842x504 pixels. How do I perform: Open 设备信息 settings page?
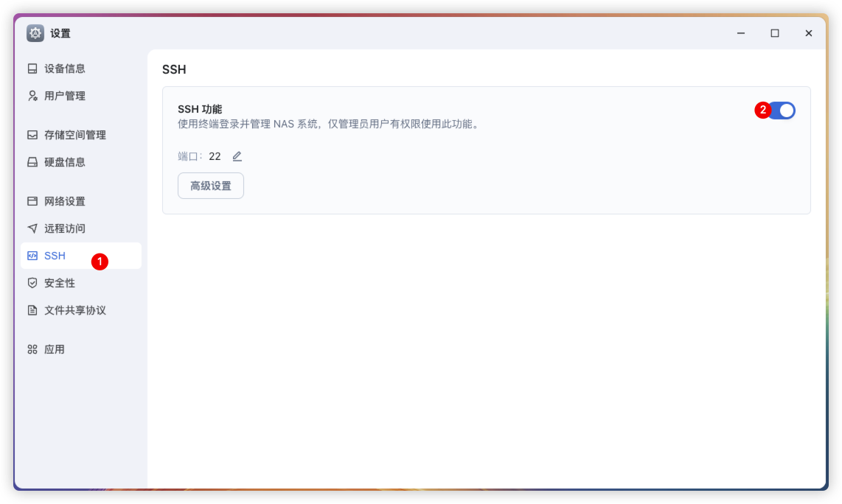pos(65,69)
